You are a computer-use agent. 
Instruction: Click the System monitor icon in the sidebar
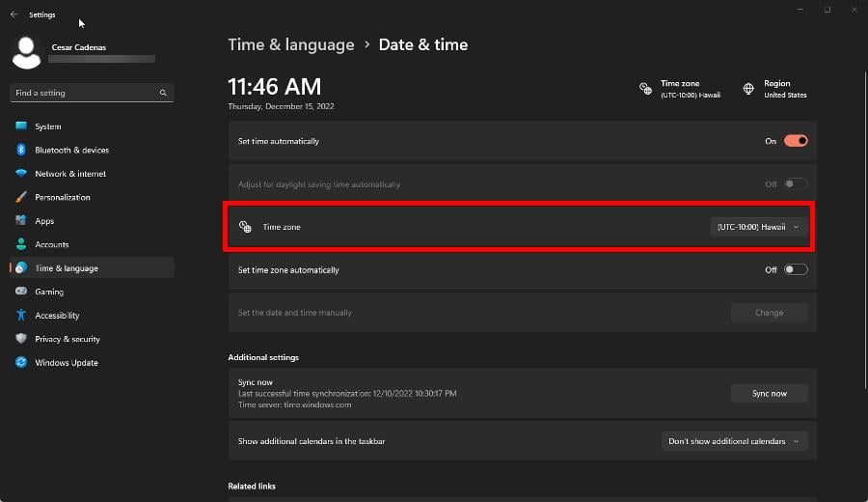21,125
